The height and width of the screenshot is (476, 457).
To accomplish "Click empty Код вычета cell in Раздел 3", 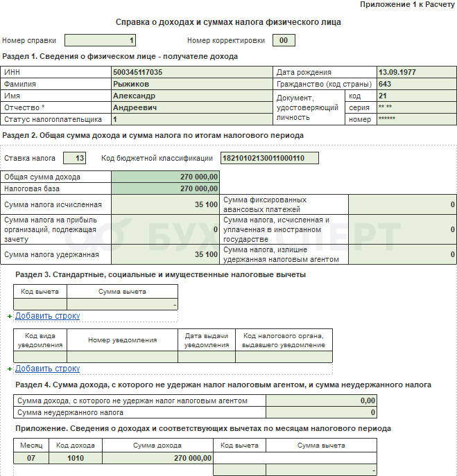I will coord(40,304).
